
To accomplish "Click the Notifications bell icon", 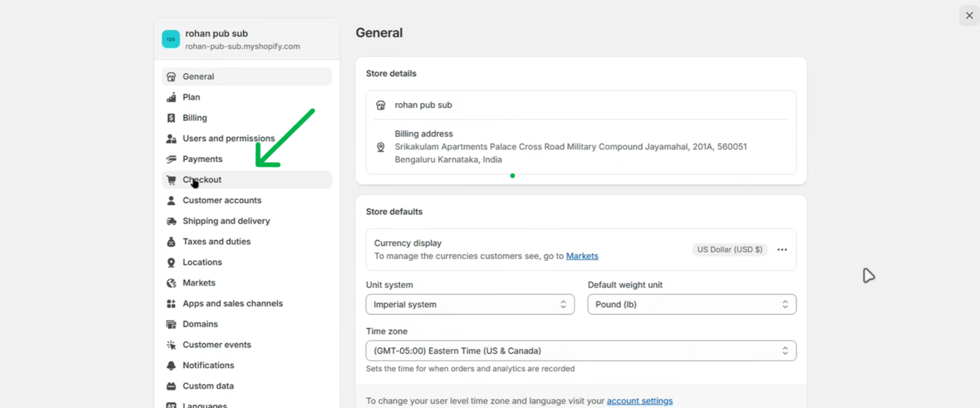I will (171, 365).
